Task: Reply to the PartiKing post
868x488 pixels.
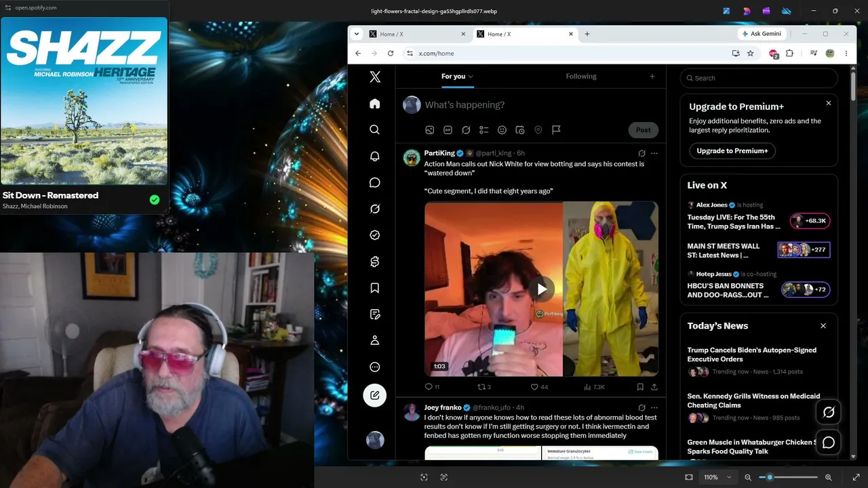Action: (x=432, y=387)
